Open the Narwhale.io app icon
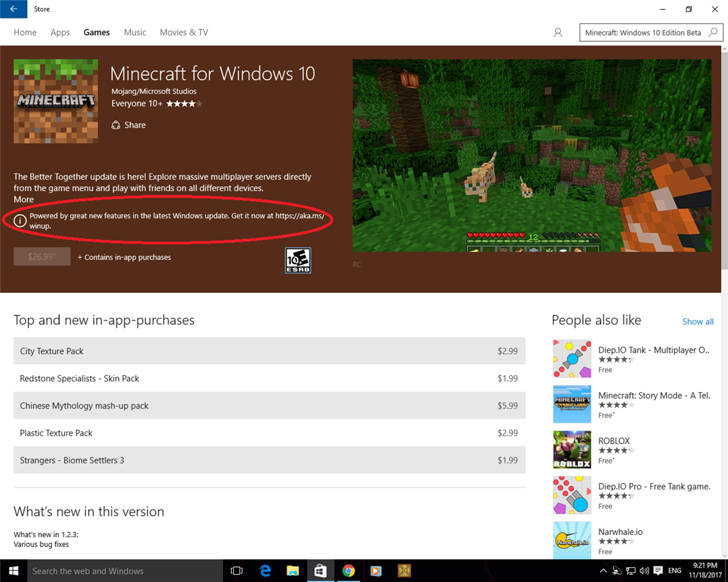The width and height of the screenshot is (728, 582). pos(572,540)
